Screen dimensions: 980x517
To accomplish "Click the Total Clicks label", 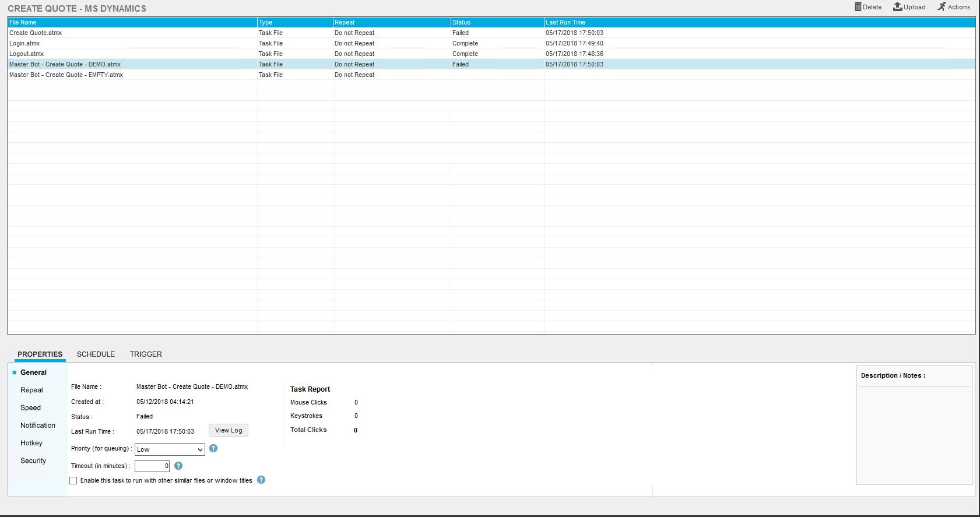I will pyautogui.click(x=308, y=430).
